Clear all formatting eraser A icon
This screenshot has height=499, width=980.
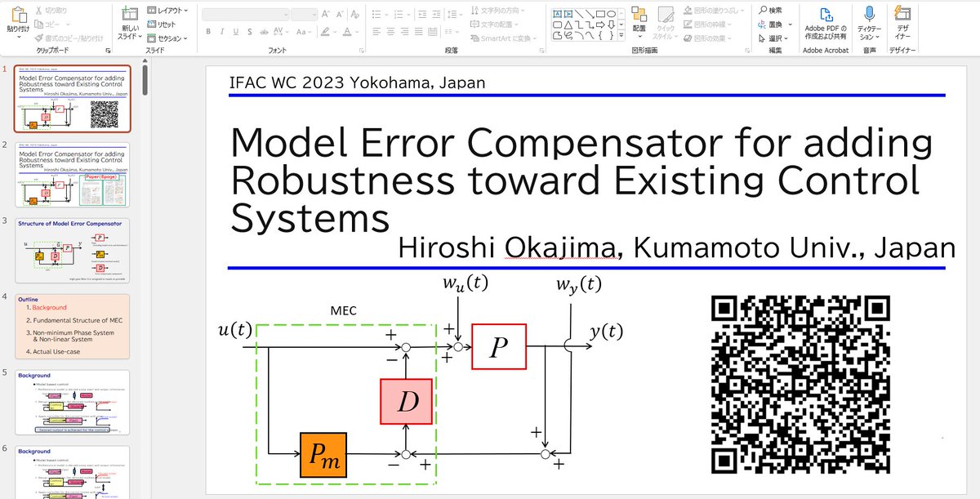tap(357, 13)
